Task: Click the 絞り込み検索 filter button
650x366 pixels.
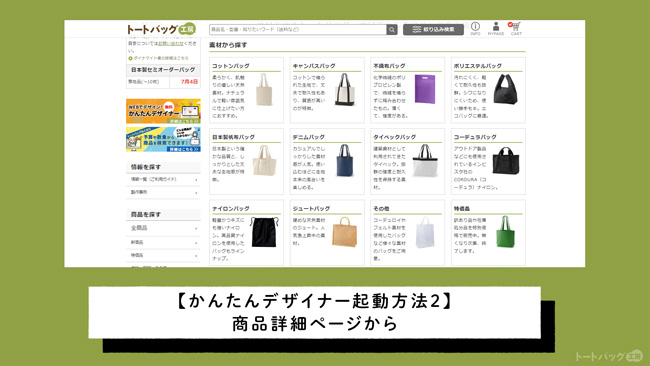Action: click(x=433, y=29)
